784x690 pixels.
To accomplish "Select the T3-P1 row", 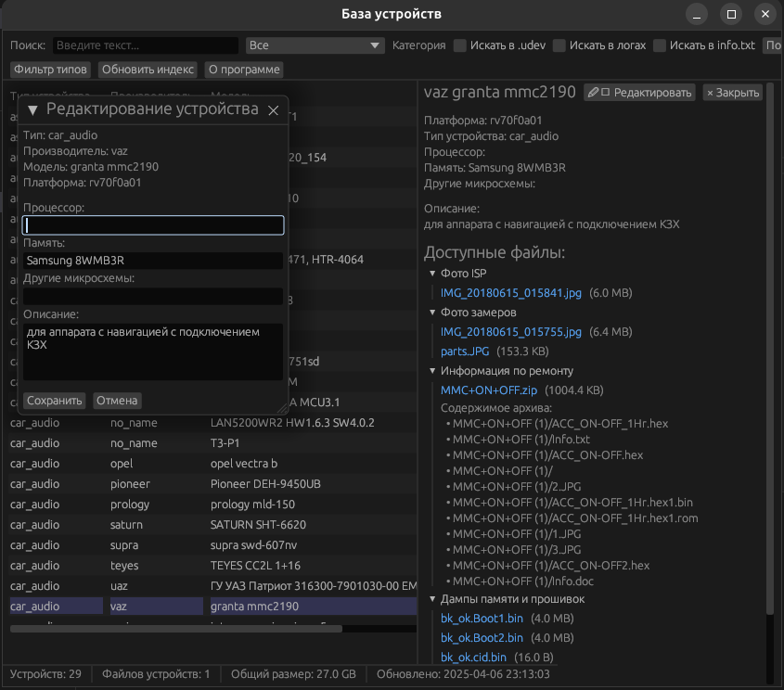I will pos(213,442).
